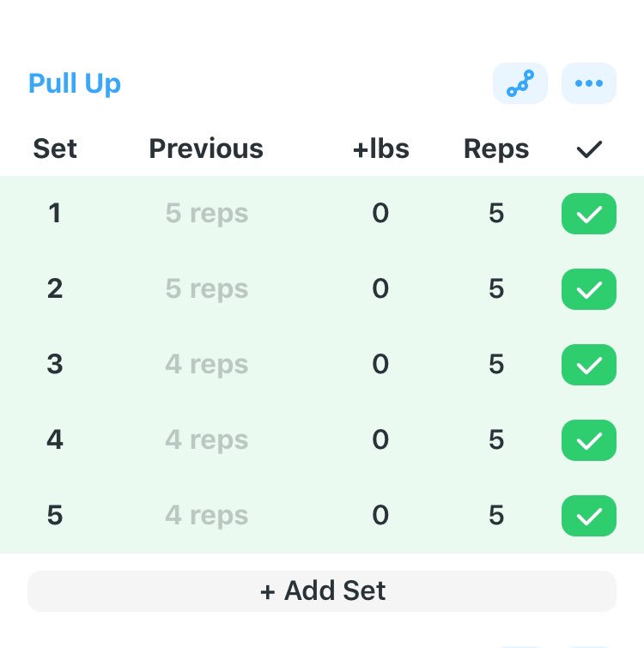Tap set number 5 to change type
This screenshot has width=644, height=648.
(x=55, y=516)
